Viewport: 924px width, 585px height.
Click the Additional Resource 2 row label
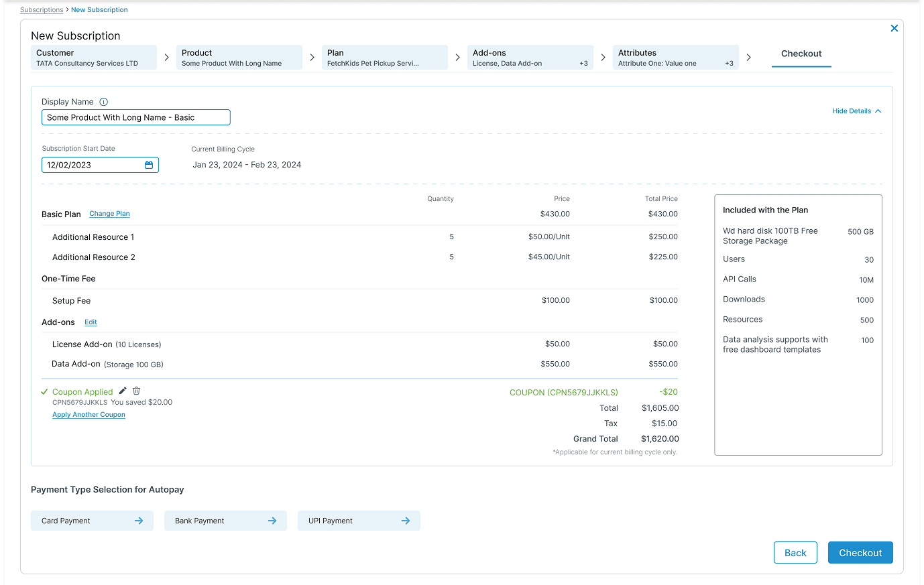[94, 257]
